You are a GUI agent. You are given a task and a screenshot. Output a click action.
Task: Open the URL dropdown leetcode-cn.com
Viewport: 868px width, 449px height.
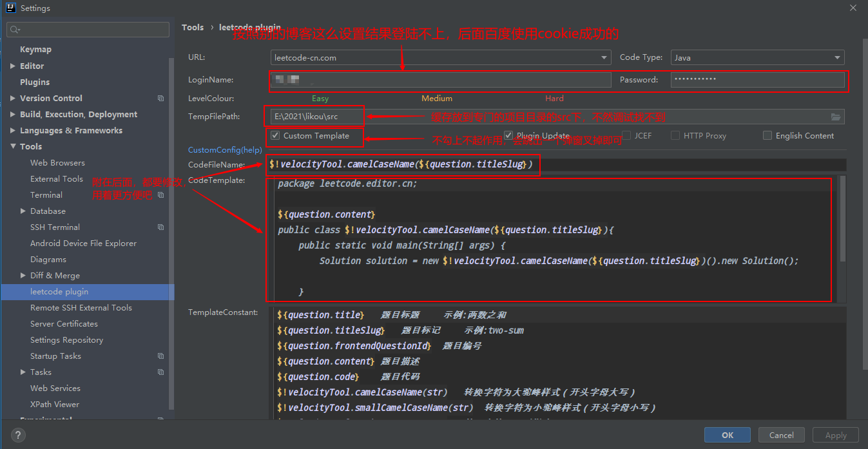441,57
